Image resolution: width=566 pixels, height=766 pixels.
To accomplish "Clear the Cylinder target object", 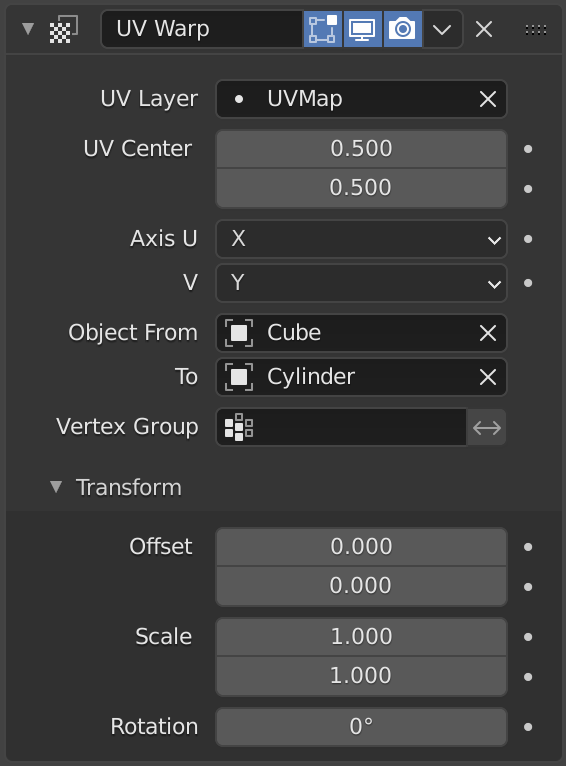I will pyautogui.click(x=487, y=377).
